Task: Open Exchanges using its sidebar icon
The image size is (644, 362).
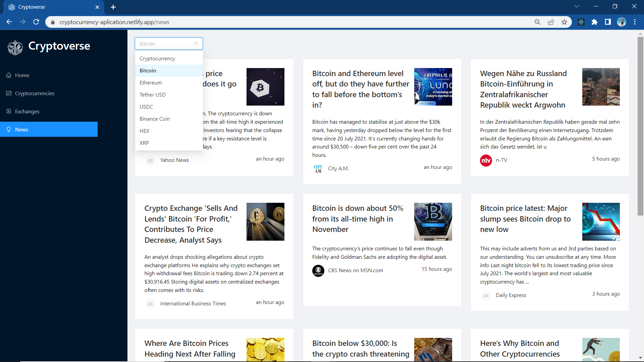Action: point(9,111)
